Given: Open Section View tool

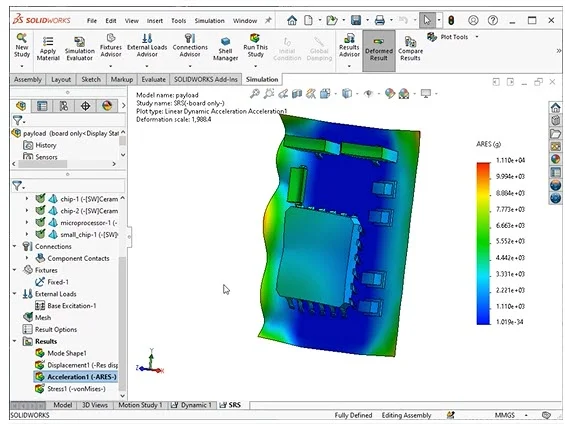Looking at the screenshot, I should (x=297, y=94).
